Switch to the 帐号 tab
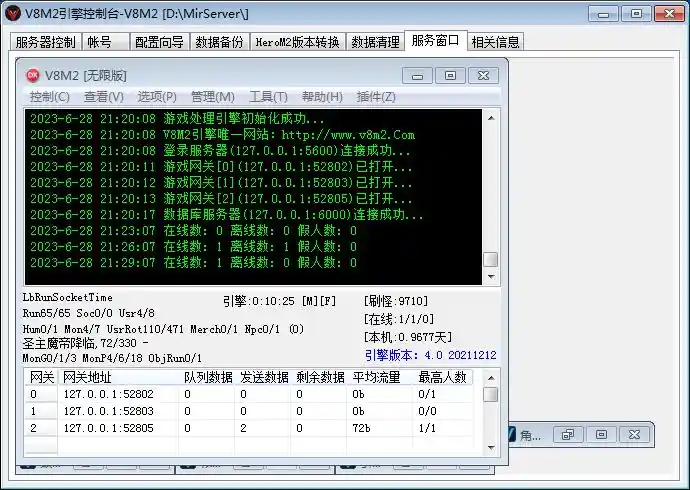Image resolution: width=690 pixels, height=490 pixels. pos(106,42)
